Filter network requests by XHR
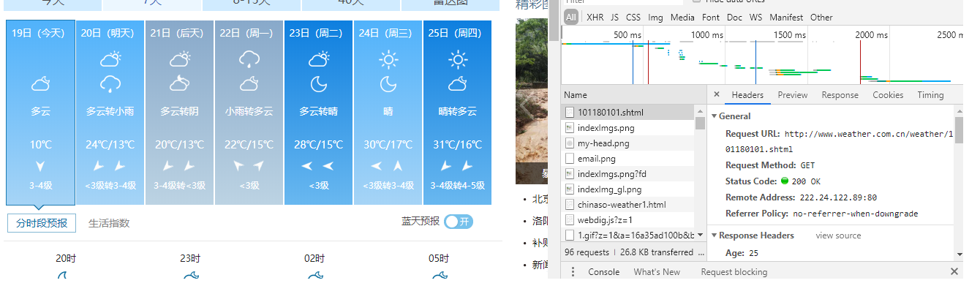This screenshot has height=294, width=980. click(x=595, y=18)
